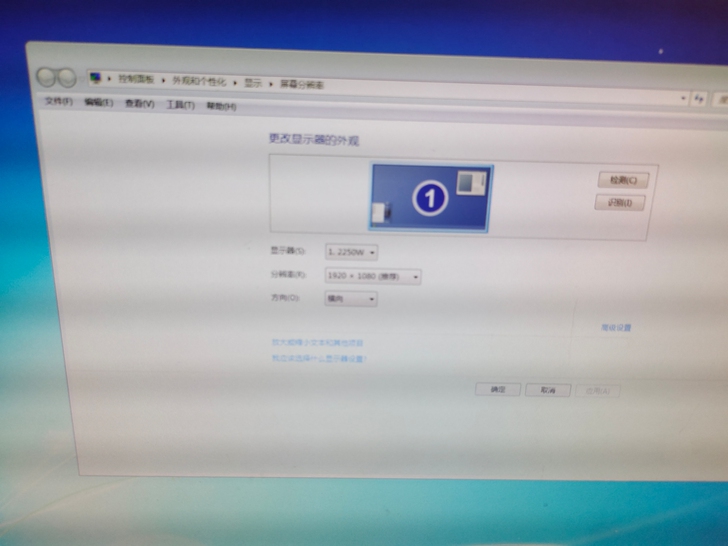Click the 检测(C) detect button

623,180
